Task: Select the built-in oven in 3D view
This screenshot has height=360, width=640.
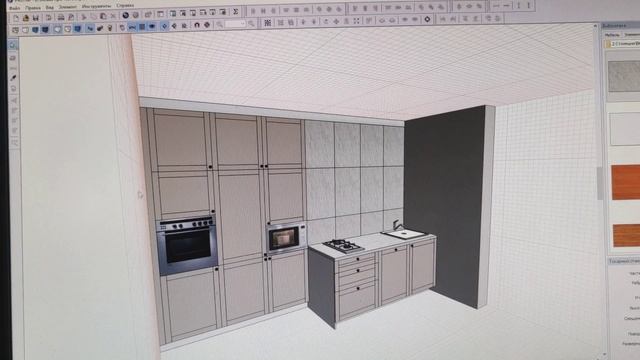Action: 187,245
